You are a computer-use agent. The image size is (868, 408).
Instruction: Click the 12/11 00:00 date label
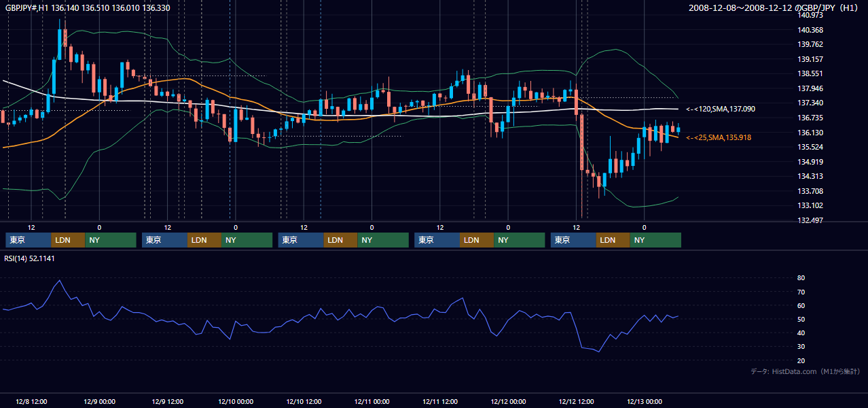pyautogui.click(x=372, y=402)
